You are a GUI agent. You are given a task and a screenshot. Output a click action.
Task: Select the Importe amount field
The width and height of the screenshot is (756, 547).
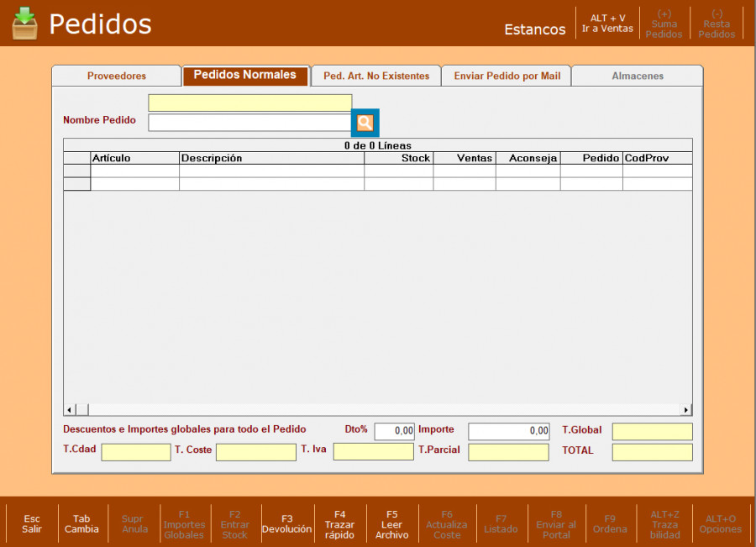(x=508, y=431)
